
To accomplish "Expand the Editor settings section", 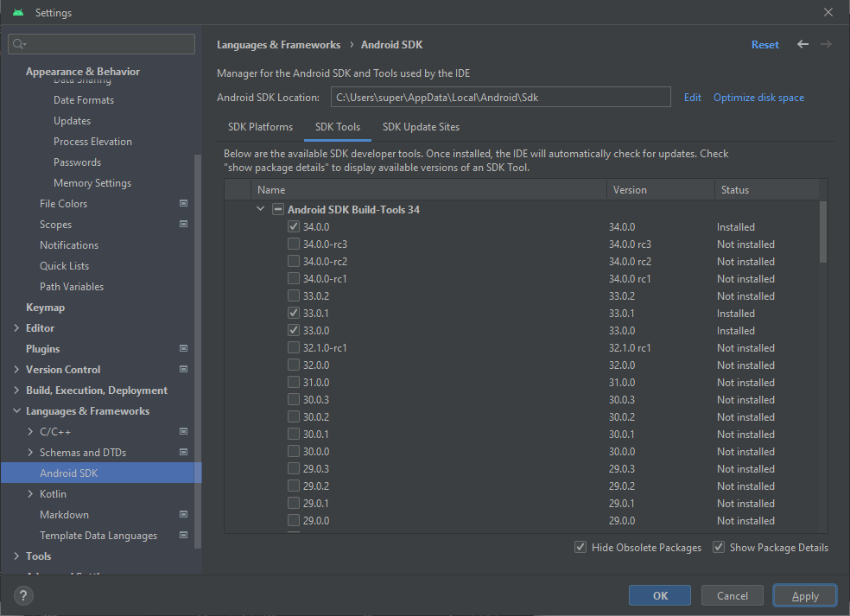I will click(x=17, y=328).
